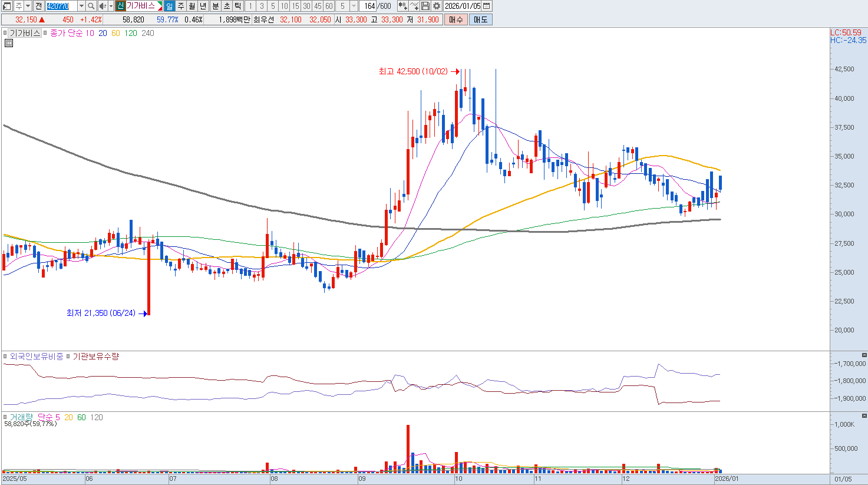868x485 pixels.
Task: Click the window layout icon at top-left
Action: click(x=6, y=6)
